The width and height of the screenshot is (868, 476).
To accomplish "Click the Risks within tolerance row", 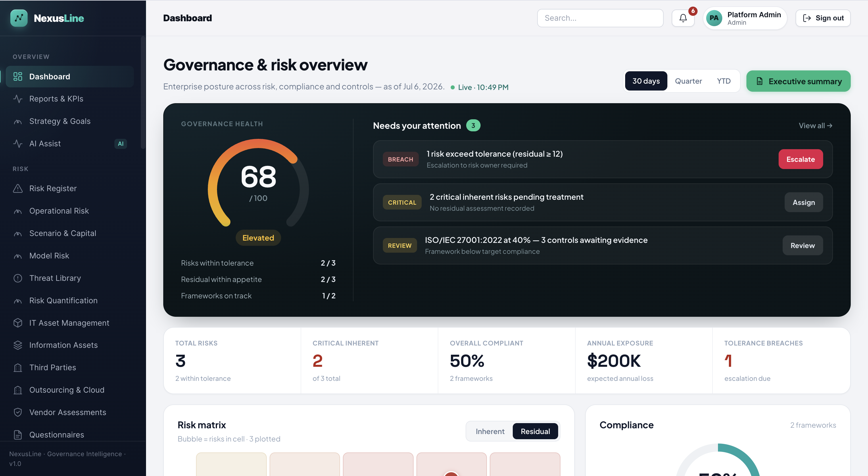I will [x=258, y=263].
